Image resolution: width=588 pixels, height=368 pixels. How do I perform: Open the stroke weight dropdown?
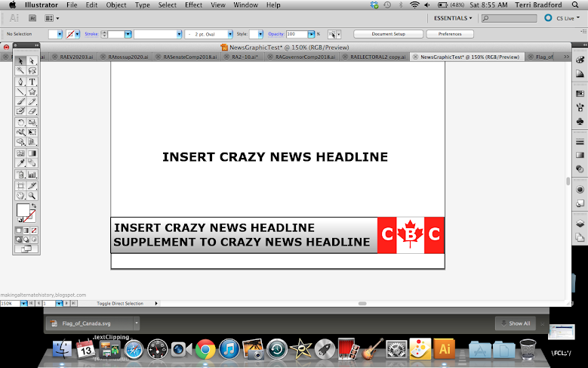point(128,34)
